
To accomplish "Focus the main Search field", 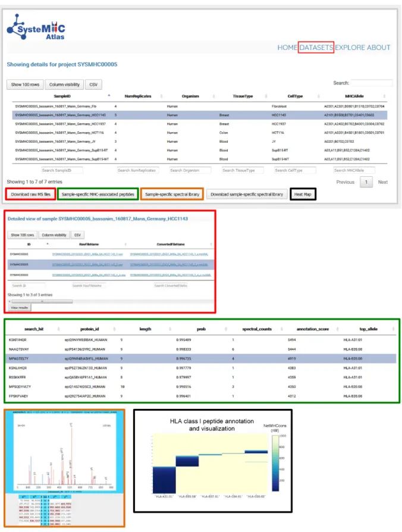I will (372, 83).
